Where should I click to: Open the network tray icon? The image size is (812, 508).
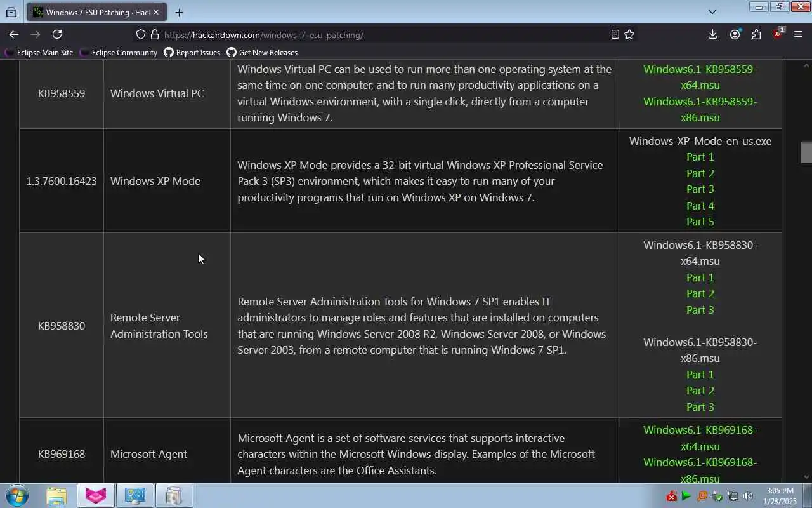coord(733,497)
